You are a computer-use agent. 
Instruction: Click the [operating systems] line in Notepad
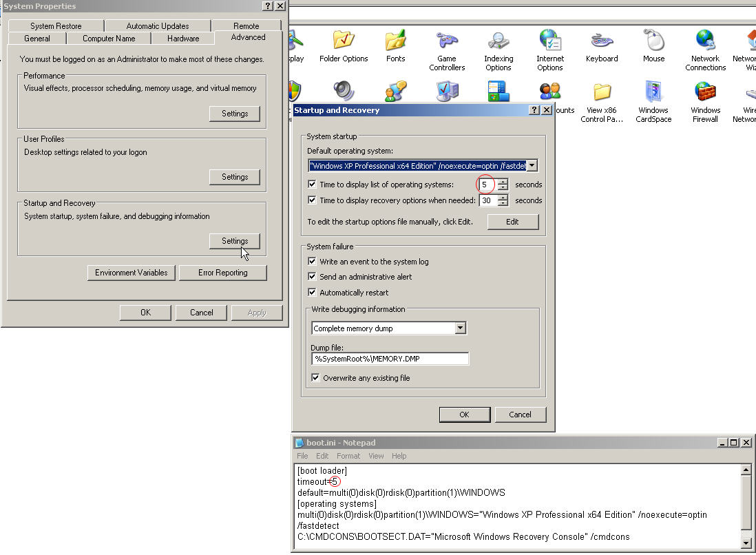337,504
